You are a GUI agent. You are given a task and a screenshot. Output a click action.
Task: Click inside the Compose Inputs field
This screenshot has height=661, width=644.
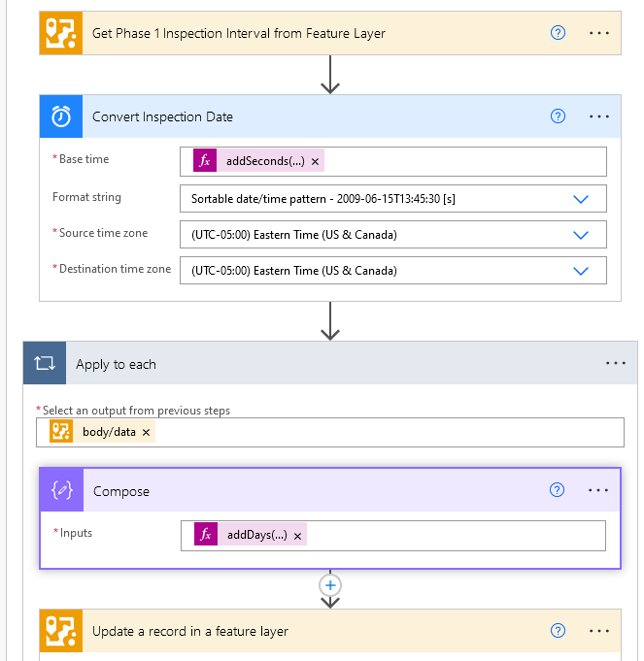tap(447, 536)
